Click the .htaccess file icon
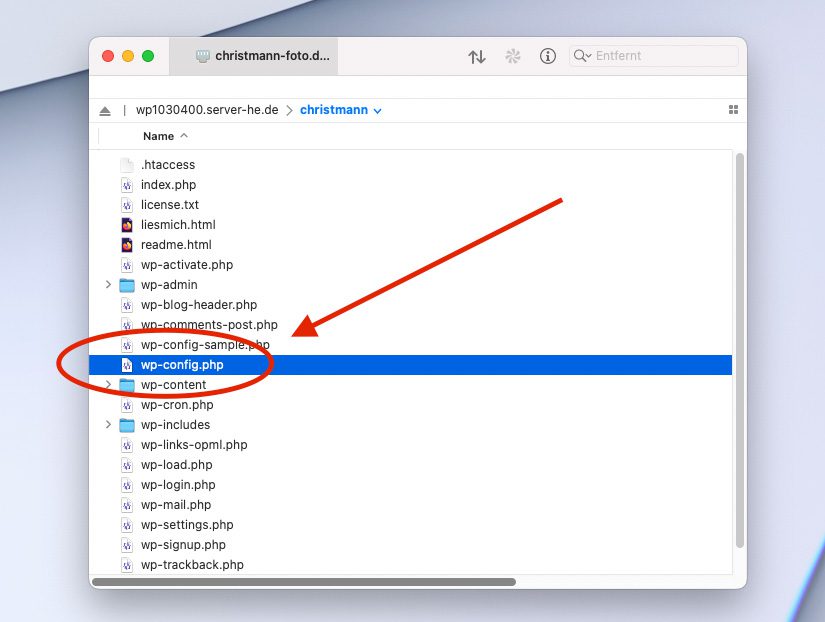 tap(127, 165)
